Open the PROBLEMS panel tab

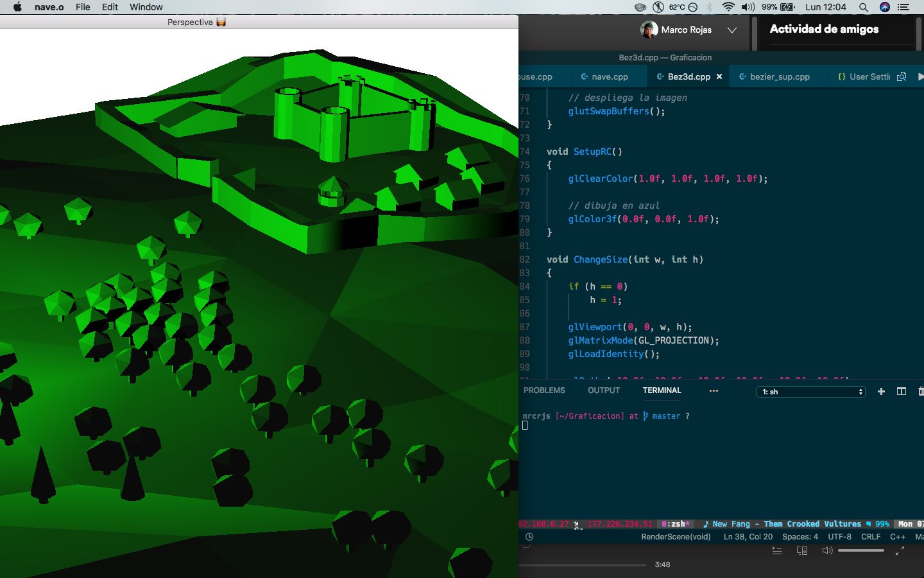(544, 390)
